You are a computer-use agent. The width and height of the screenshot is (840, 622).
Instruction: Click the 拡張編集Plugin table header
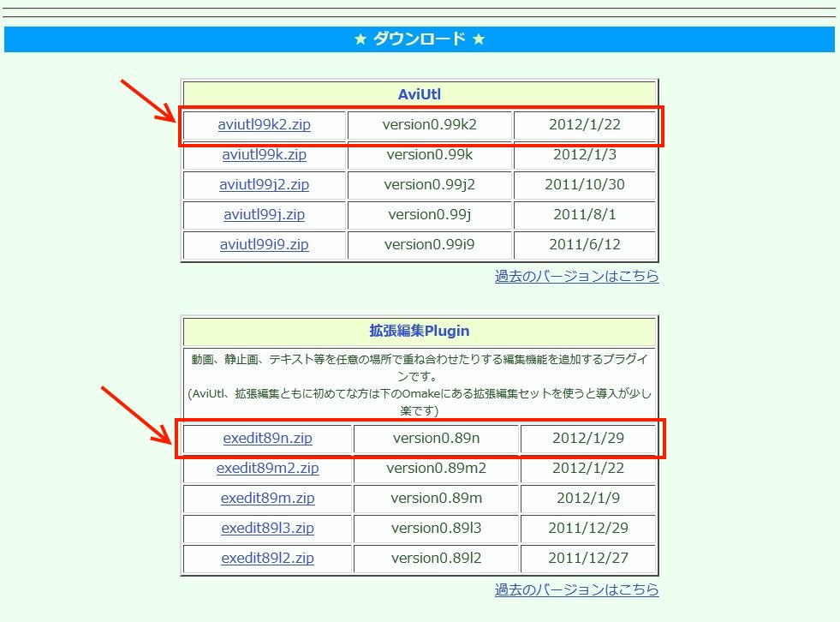coord(420,331)
